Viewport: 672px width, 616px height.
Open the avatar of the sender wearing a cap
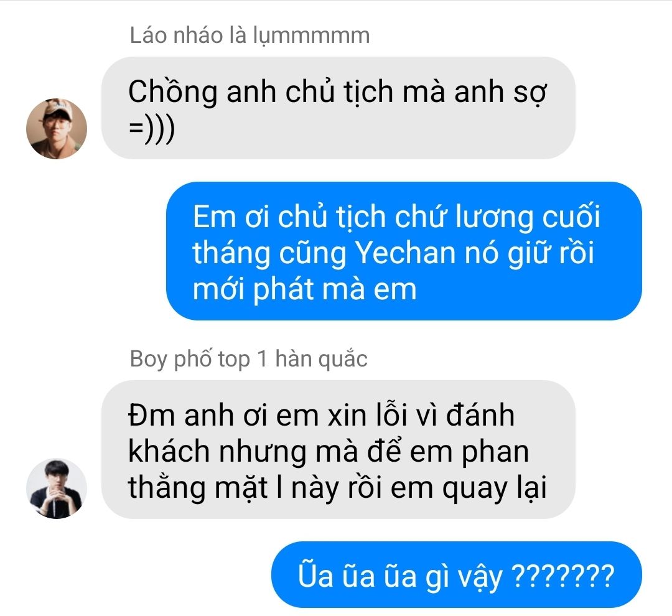click(x=57, y=129)
